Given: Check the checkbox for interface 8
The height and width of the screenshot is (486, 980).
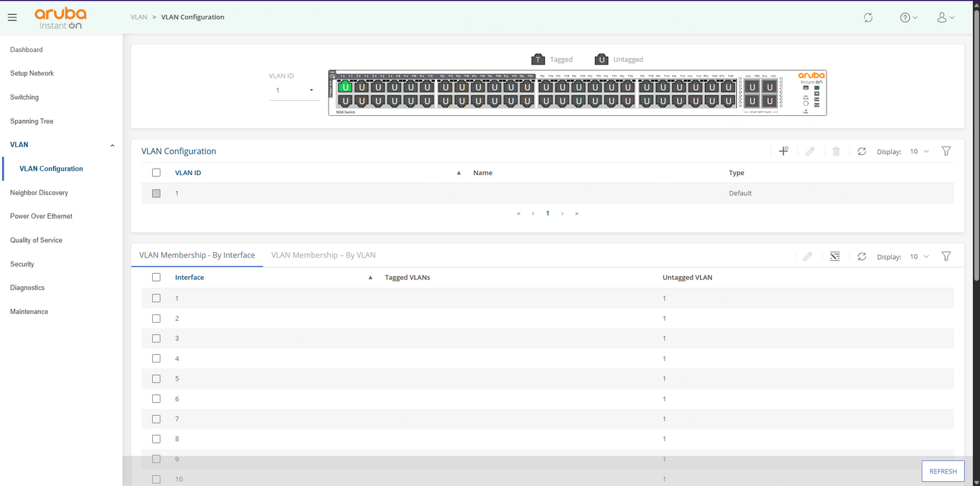Looking at the screenshot, I should pos(156,439).
